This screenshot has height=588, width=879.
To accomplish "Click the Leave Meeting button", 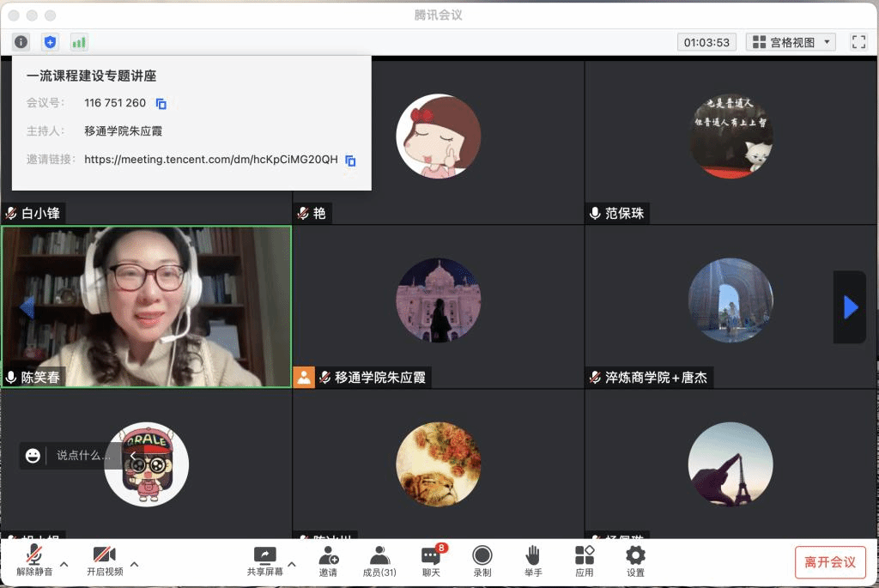I will coord(829,562).
